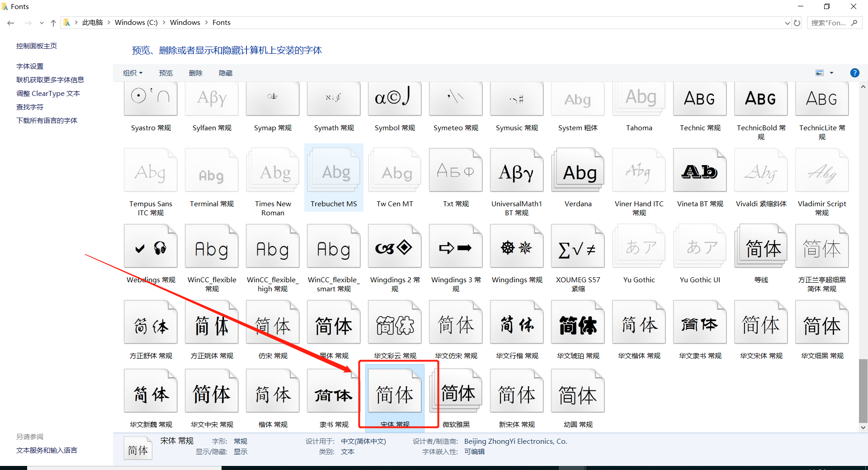
Task: Select the Vivaldi 紧缩斜体 font icon
Action: (x=761, y=170)
